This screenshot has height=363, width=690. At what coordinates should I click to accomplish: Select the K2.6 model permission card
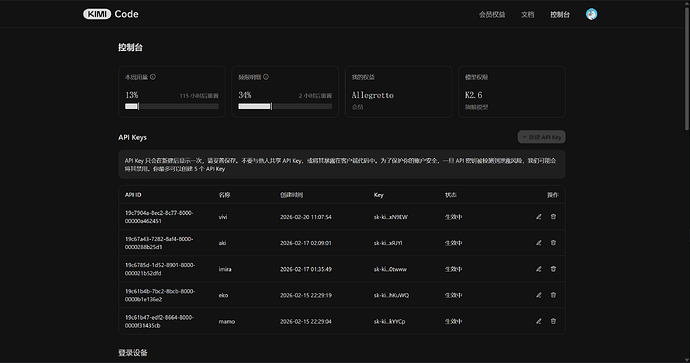(x=512, y=92)
